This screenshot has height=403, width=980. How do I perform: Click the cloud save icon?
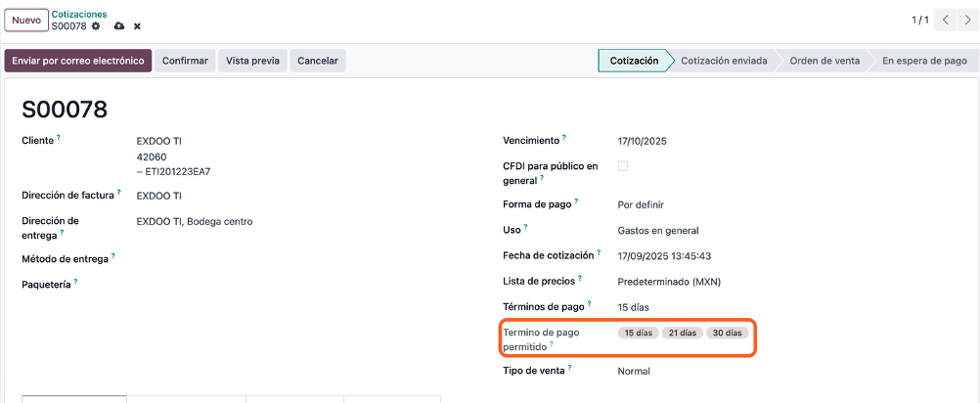(118, 26)
